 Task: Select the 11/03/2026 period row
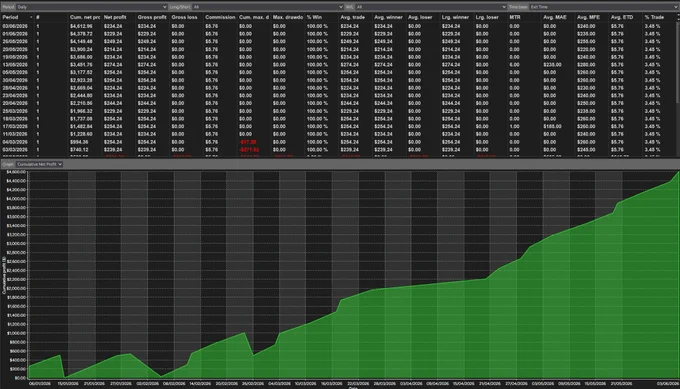(338, 134)
